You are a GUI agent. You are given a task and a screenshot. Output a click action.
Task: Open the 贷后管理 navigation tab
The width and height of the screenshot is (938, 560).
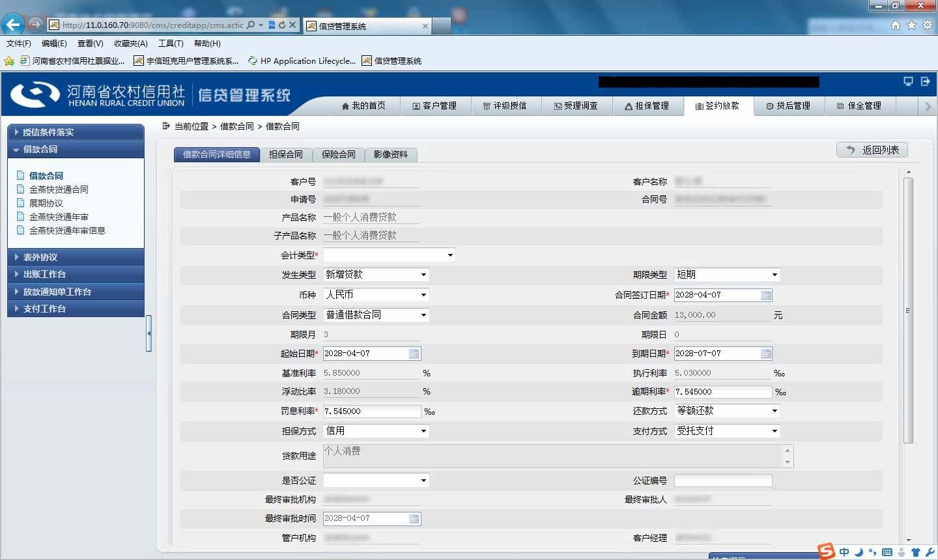tap(789, 105)
